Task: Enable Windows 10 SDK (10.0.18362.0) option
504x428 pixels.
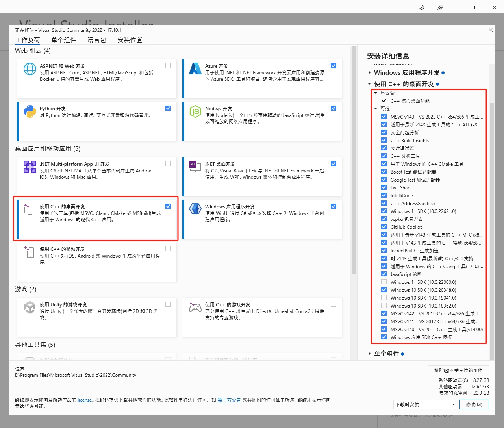Action: click(384, 306)
